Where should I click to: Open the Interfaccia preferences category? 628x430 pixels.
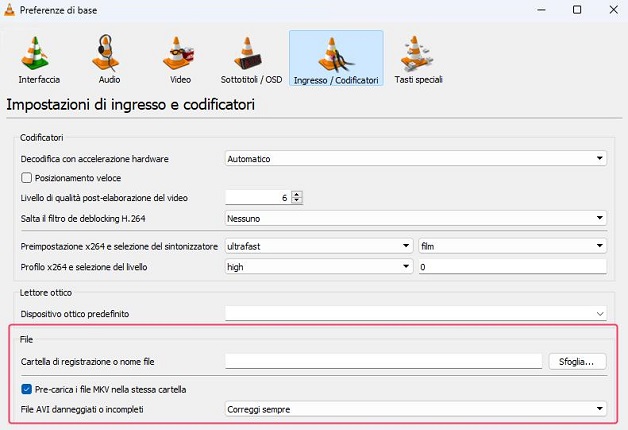click(39, 59)
